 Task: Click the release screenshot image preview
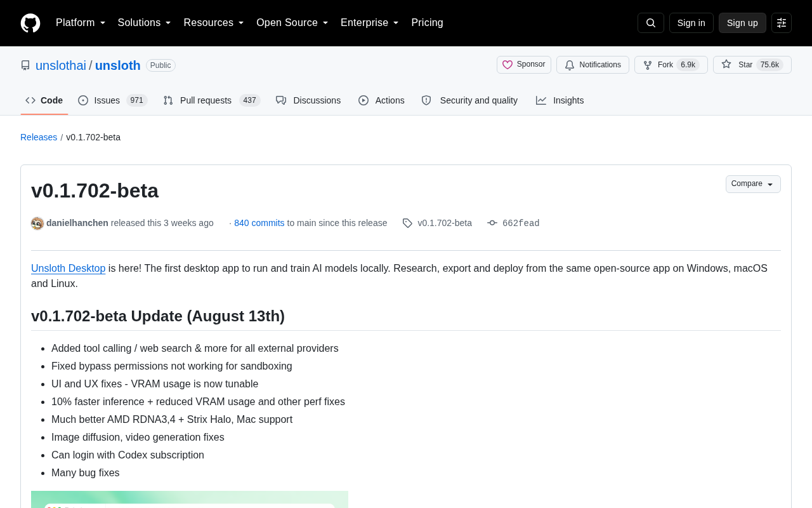pyautogui.click(x=190, y=499)
